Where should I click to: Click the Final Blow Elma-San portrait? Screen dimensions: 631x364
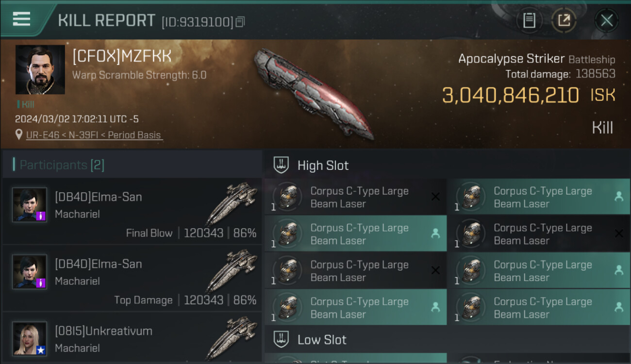(30, 205)
